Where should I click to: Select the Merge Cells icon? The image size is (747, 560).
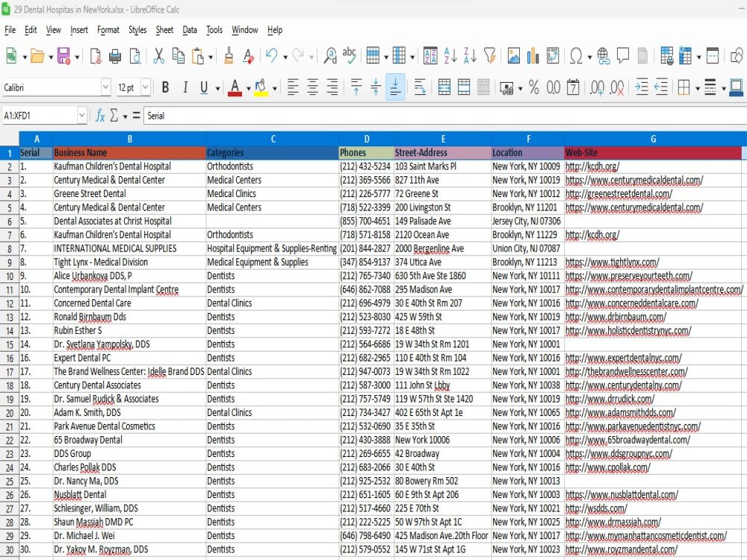pyautogui.click(x=464, y=87)
